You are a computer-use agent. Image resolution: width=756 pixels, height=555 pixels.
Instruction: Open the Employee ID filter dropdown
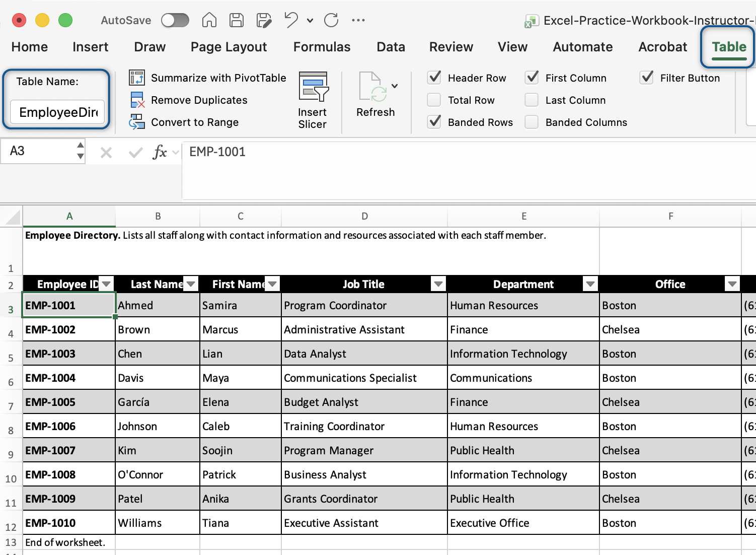click(106, 284)
